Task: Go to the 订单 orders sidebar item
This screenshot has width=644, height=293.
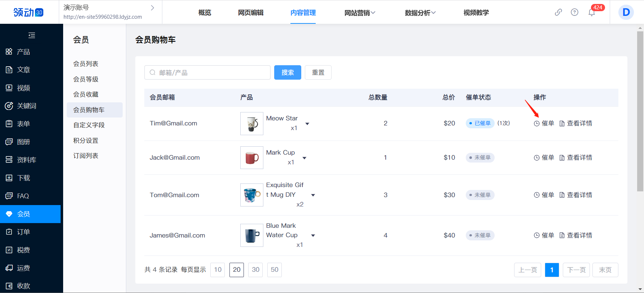Action: [23, 232]
